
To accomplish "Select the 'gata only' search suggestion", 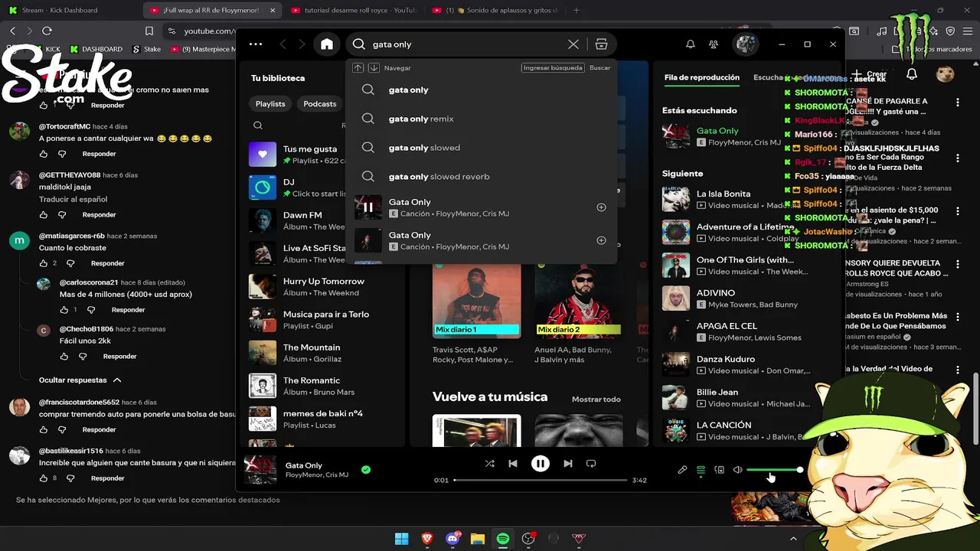I will pyautogui.click(x=481, y=90).
